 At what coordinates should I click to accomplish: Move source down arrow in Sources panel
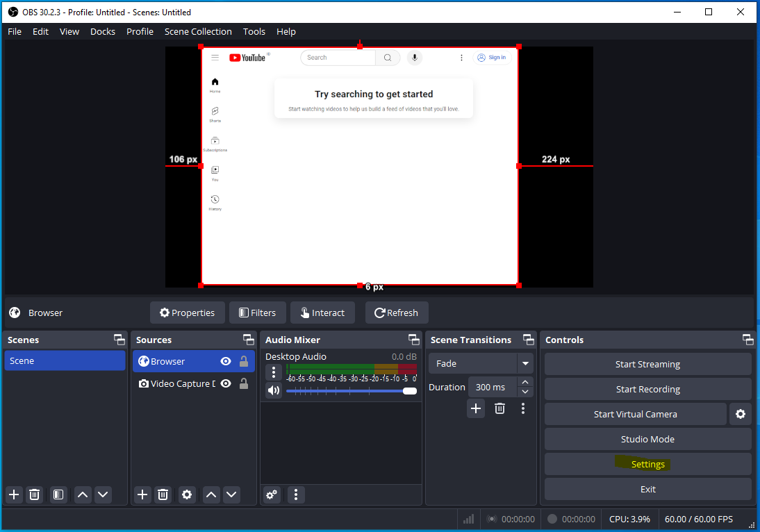click(x=232, y=494)
